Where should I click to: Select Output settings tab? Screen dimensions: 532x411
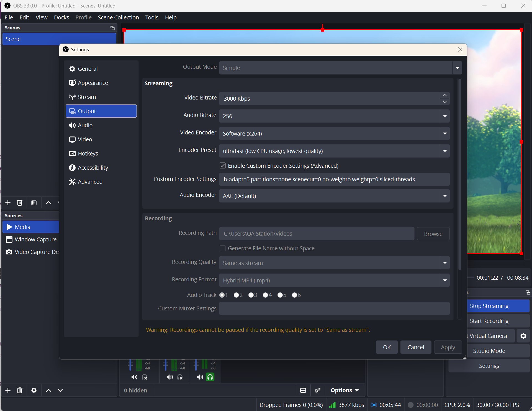coord(101,111)
